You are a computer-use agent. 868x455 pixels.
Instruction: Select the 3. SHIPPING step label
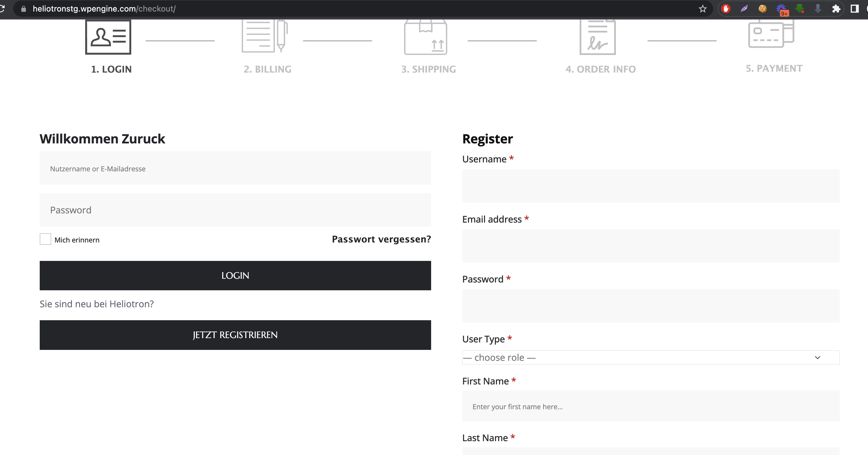(x=428, y=69)
